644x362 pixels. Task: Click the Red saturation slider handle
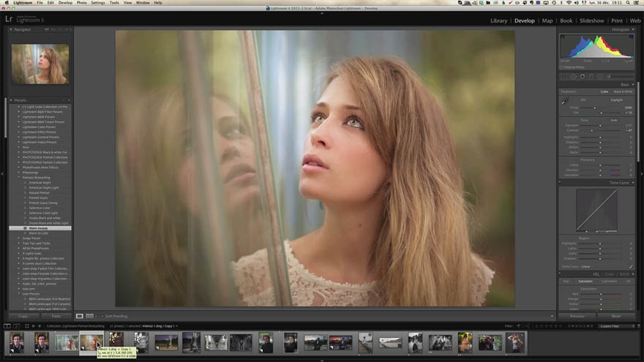tap(601, 294)
